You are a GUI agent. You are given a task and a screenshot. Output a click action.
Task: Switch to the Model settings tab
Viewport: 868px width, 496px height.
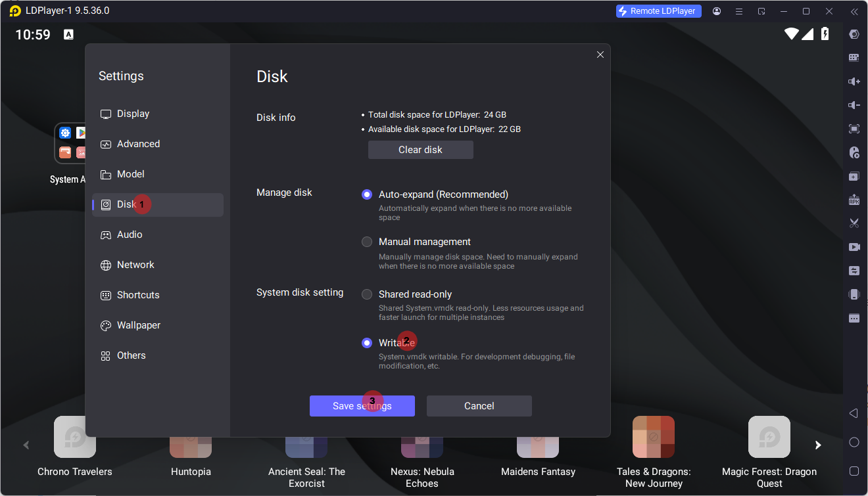[158, 174]
